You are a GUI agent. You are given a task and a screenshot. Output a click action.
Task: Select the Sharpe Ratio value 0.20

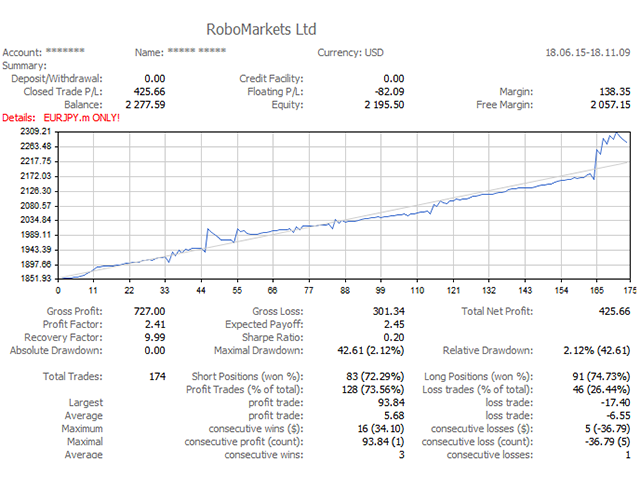click(x=394, y=338)
